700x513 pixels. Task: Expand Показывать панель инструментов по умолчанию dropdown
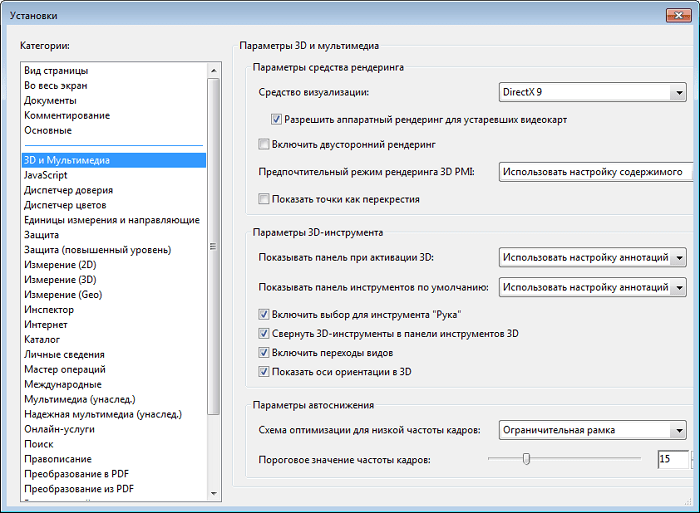pos(592,288)
